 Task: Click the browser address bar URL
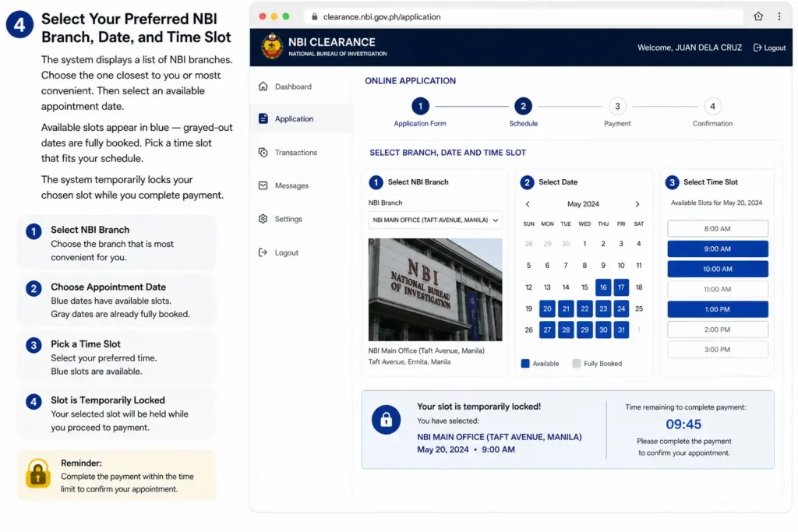(382, 17)
